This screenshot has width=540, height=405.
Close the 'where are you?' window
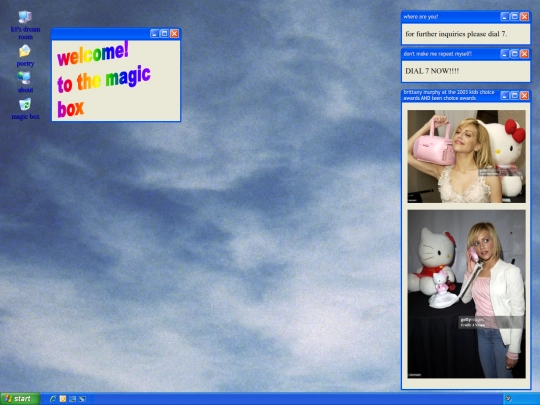(525, 17)
